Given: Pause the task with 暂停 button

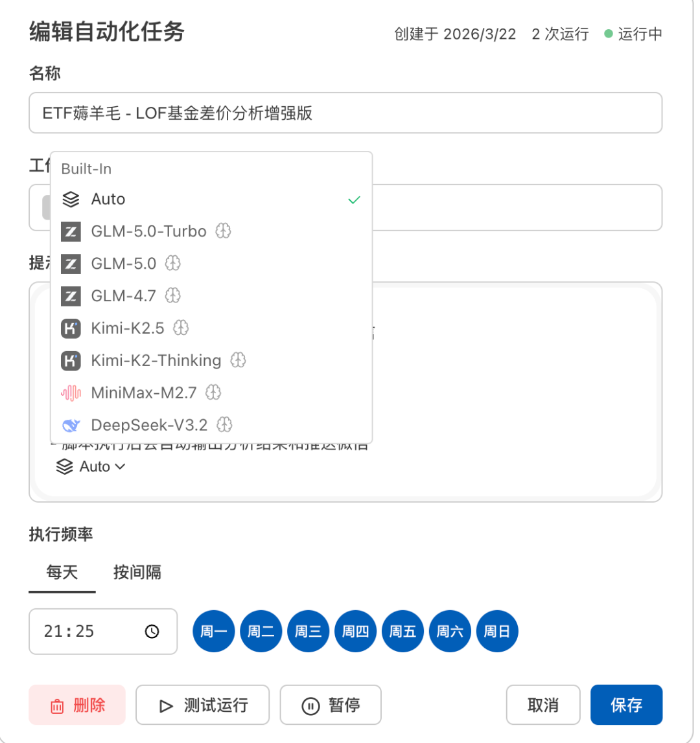Looking at the screenshot, I should coord(331,705).
